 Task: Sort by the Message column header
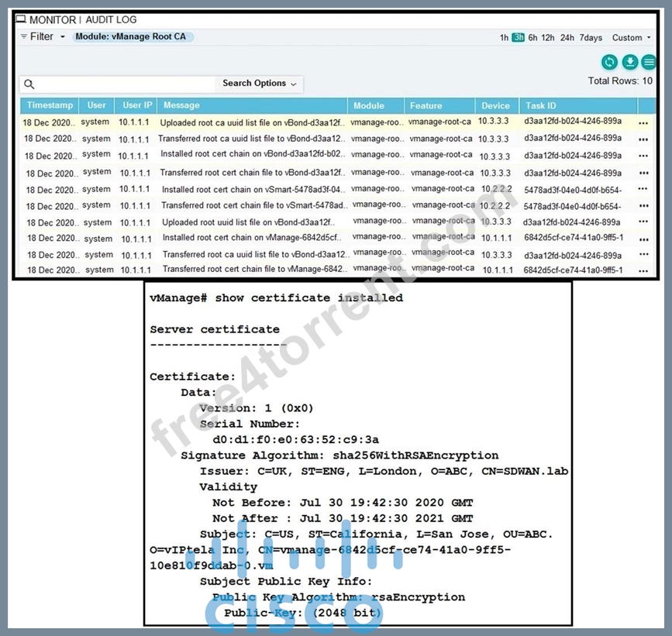coord(252,105)
